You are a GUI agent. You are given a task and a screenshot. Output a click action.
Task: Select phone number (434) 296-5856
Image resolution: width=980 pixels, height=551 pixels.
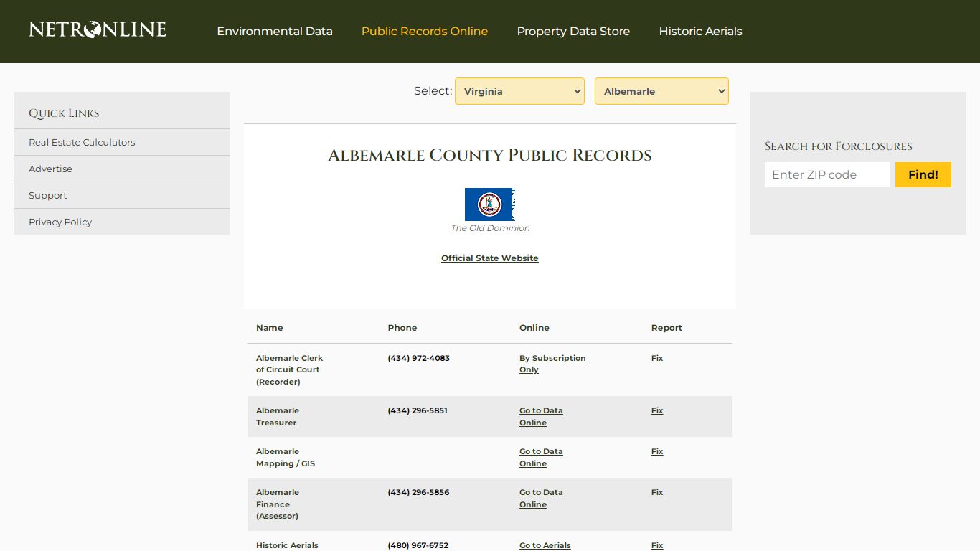click(418, 492)
